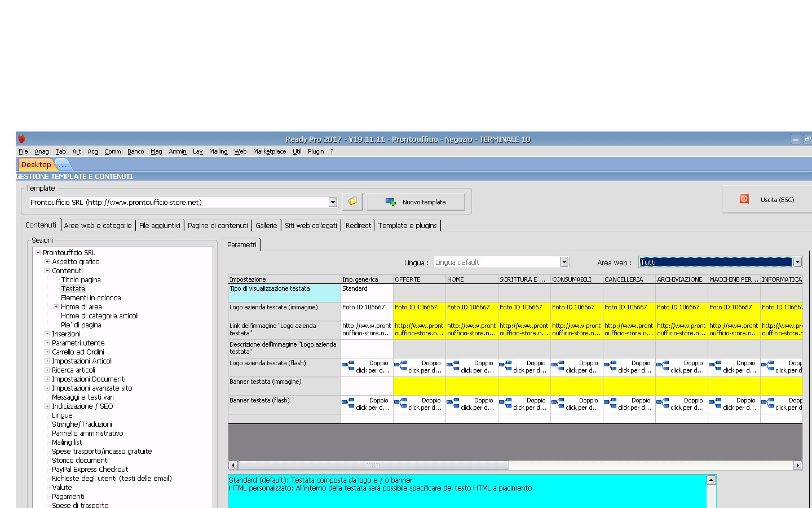The width and height of the screenshot is (812, 508).
Task: Select PayPal Express Checkout tree item
Action: click(x=90, y=470)
